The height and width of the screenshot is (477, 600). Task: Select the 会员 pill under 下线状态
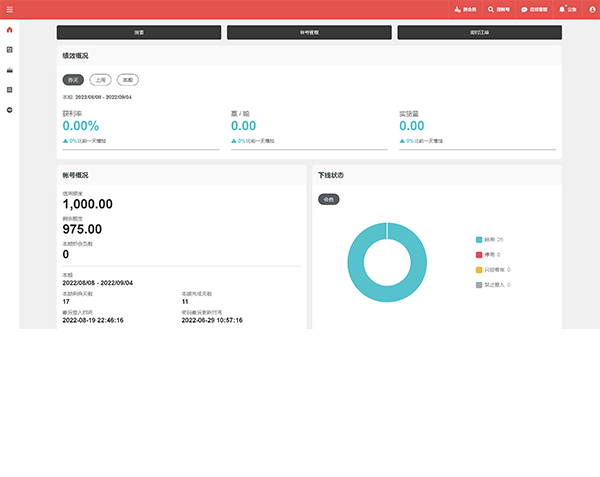pos(328,199)
